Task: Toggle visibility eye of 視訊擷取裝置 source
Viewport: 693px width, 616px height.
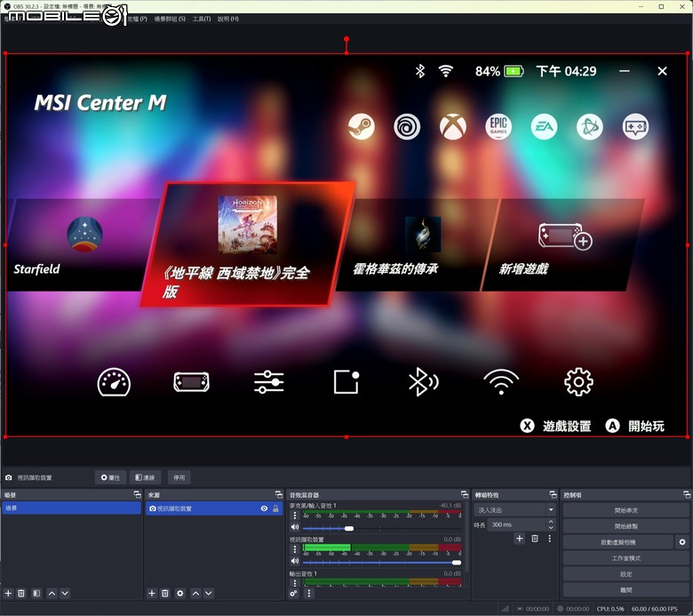Action: click(x=264, y=508)
